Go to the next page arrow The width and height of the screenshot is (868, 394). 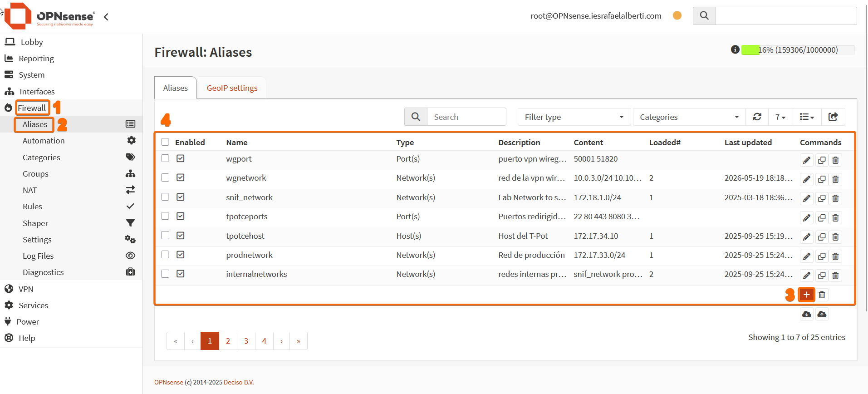281,341
